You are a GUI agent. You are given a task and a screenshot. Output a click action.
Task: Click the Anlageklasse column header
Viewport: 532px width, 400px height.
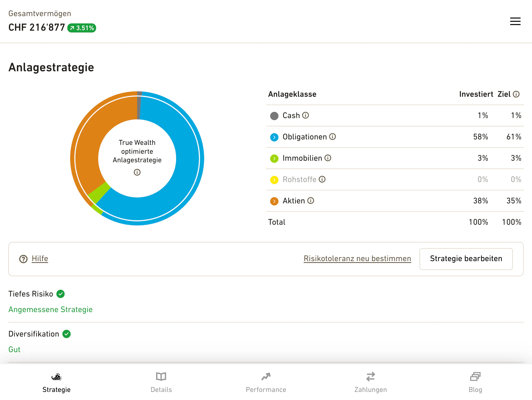click(292, 94)
